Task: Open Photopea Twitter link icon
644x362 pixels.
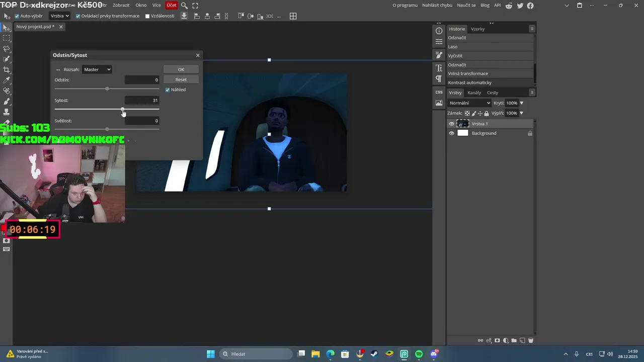Action: pyautogui.click(x=520, y=6)
